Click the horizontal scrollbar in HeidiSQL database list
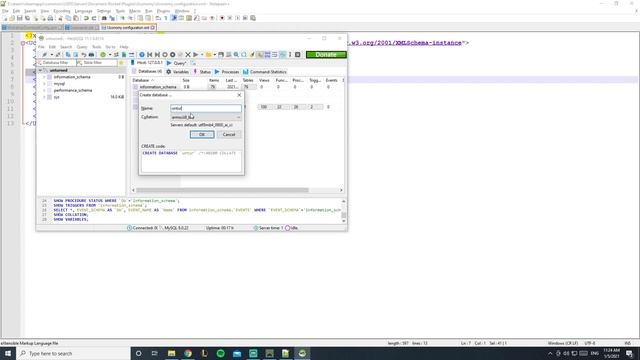This screenshot has height=360, width=640. 222,190
